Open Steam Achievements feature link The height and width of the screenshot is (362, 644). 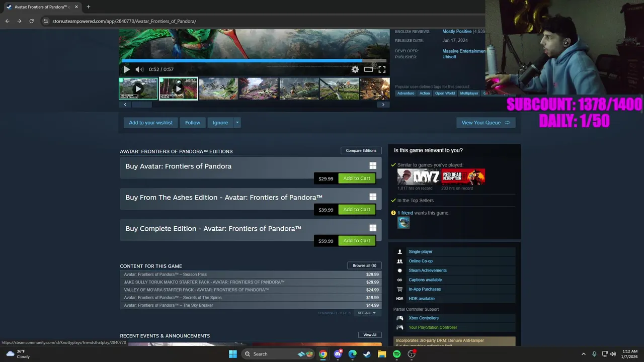(x=428, y=270)
